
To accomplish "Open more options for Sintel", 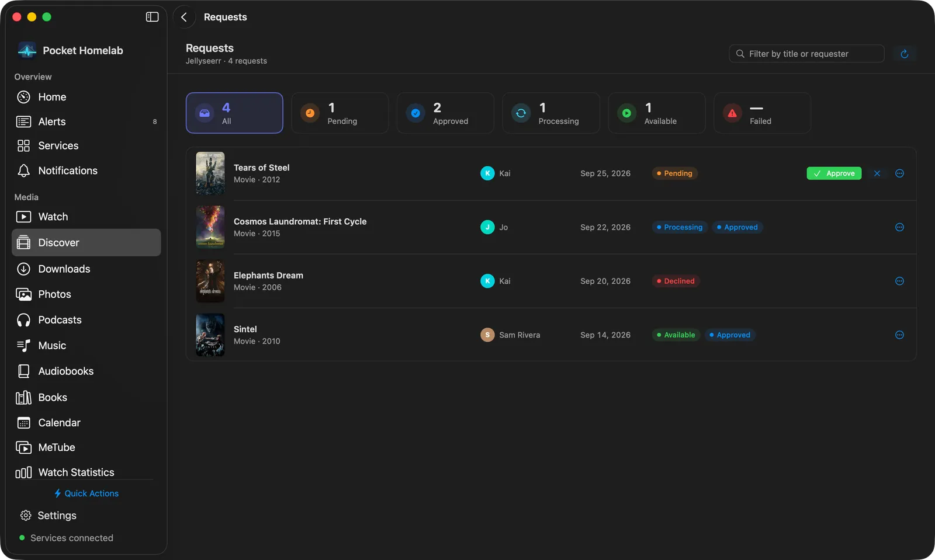I will point(899,335).
